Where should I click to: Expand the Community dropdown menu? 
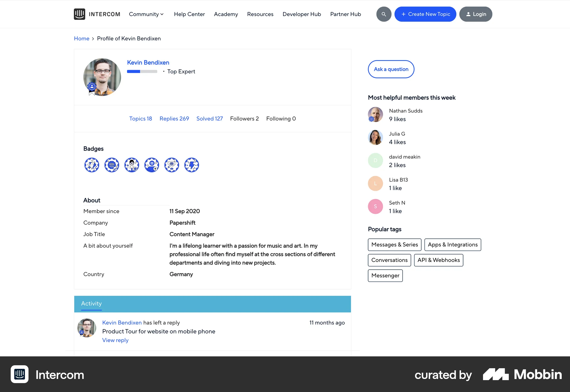coord(146,14)
